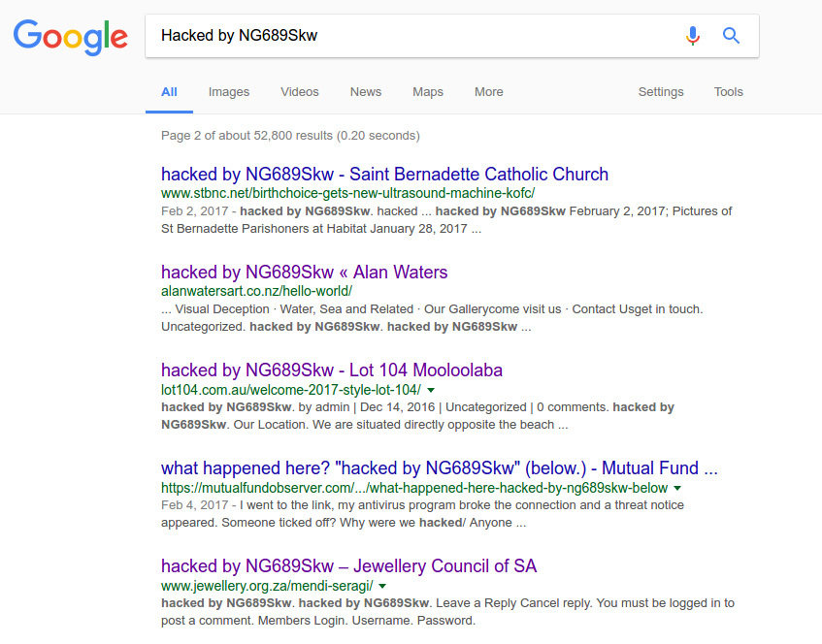This screenshot has width=822, height=644.
Task: Switch to the Images tab
Action: [x=229, y=92]
